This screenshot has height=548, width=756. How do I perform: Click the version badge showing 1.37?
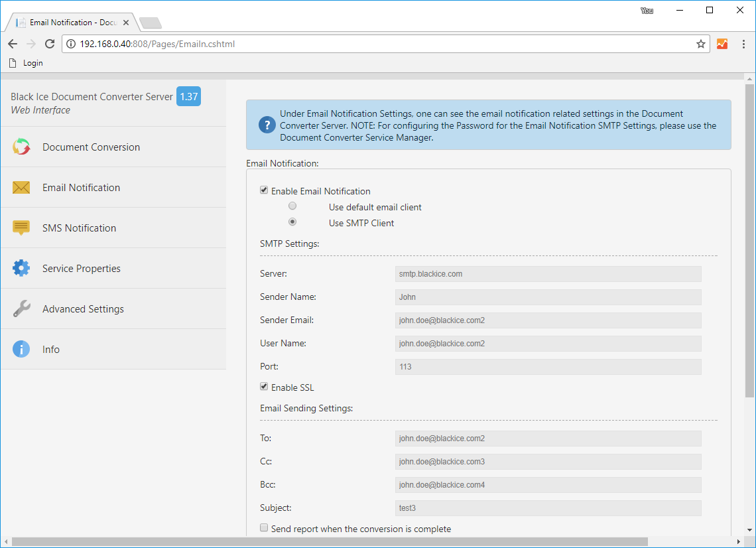click(x=188, y=96)
